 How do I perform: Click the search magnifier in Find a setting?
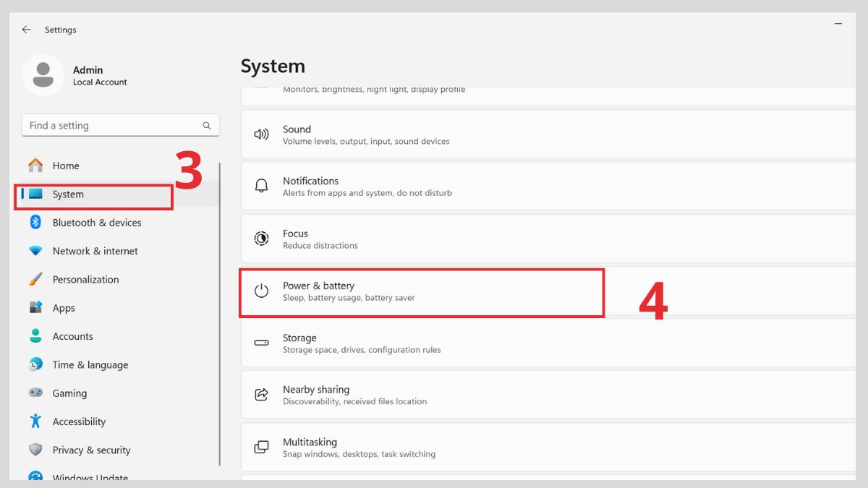click(208, 124)
